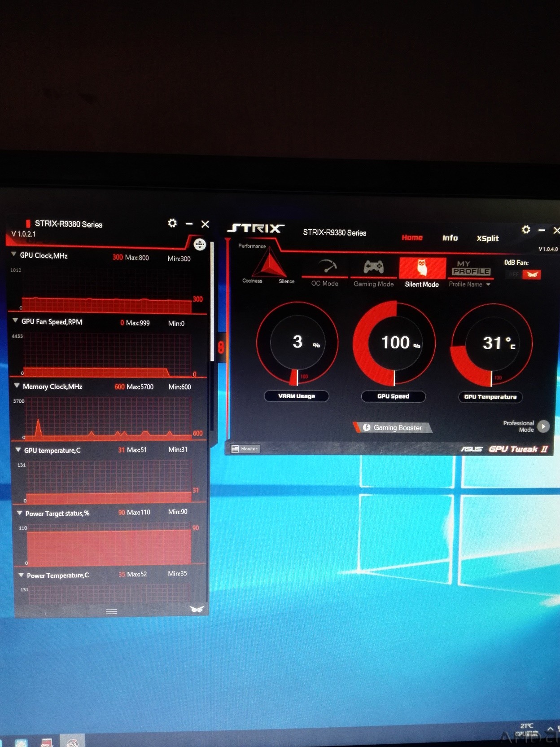The image size is (560, 747).
Task: Click the Professional Mode arrow icon
Action: (x=543, y=426)
